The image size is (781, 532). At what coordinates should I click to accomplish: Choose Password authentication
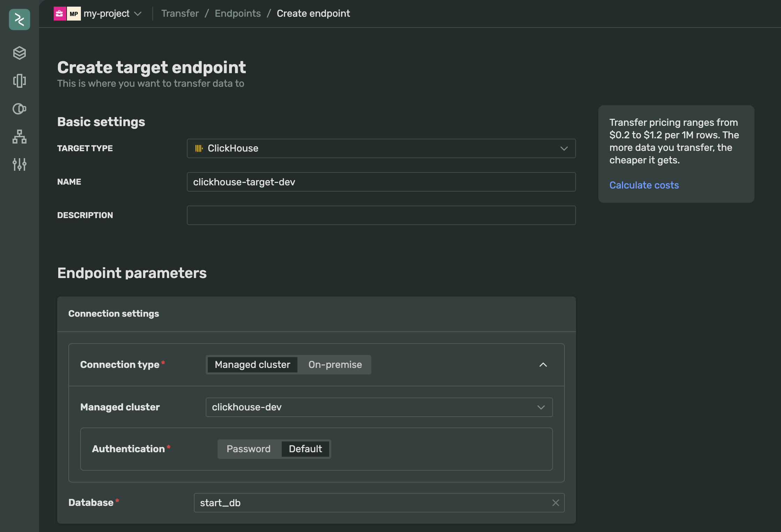pos(249,449)
